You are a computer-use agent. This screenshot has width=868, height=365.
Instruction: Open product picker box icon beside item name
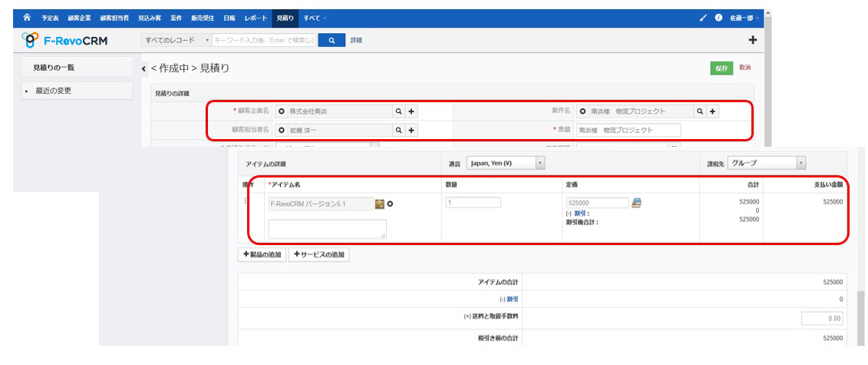click(x=380, y=204)
